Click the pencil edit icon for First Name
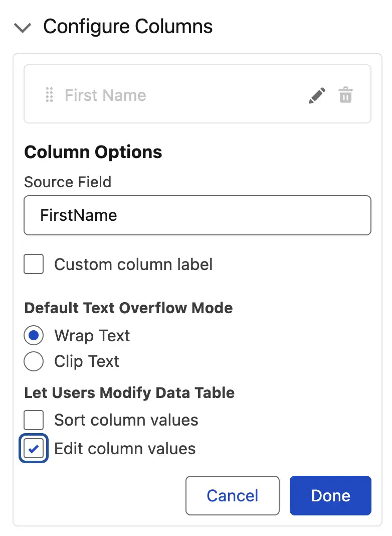Image resolution: width=392 pixels, height=536 pixels. tap(316, 95)
